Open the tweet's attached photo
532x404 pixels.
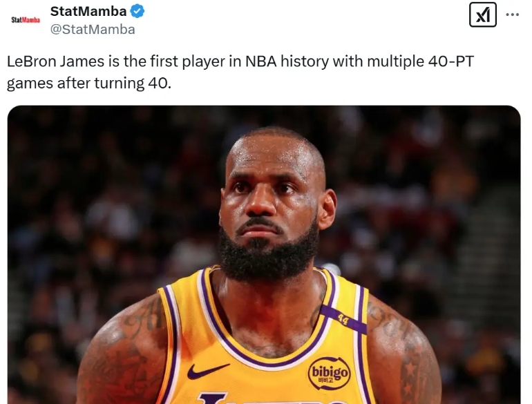pos(264,255)
